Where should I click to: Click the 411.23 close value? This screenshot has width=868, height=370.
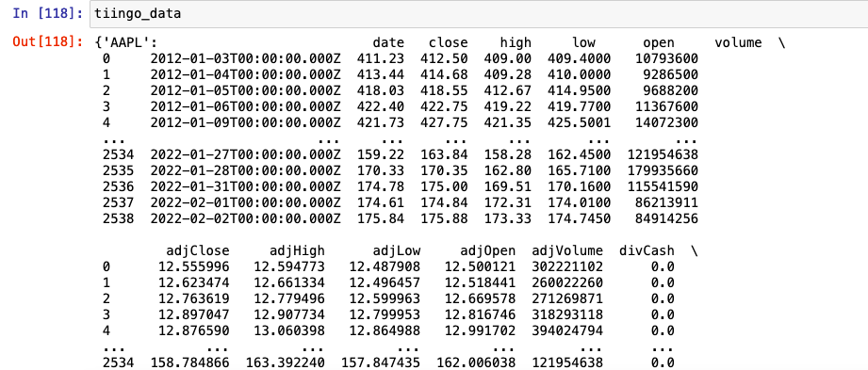(x=381, y=58)
